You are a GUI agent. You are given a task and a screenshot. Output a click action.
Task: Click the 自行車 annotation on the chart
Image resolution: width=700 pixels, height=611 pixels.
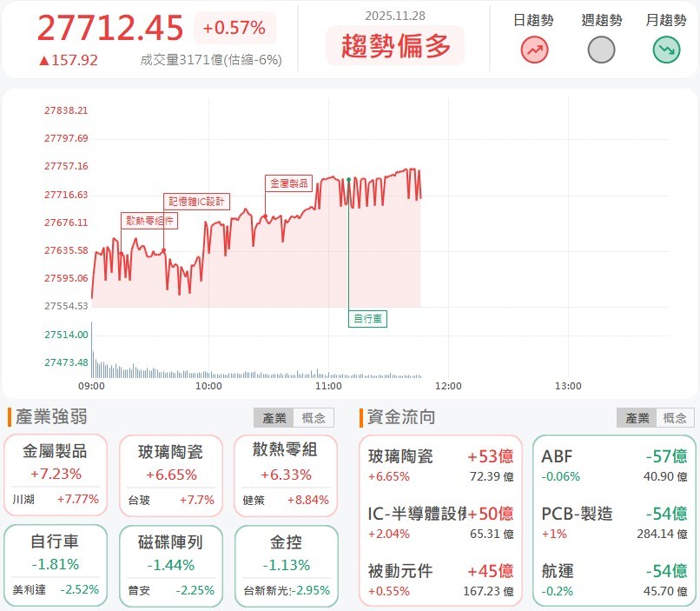point(367,319)
